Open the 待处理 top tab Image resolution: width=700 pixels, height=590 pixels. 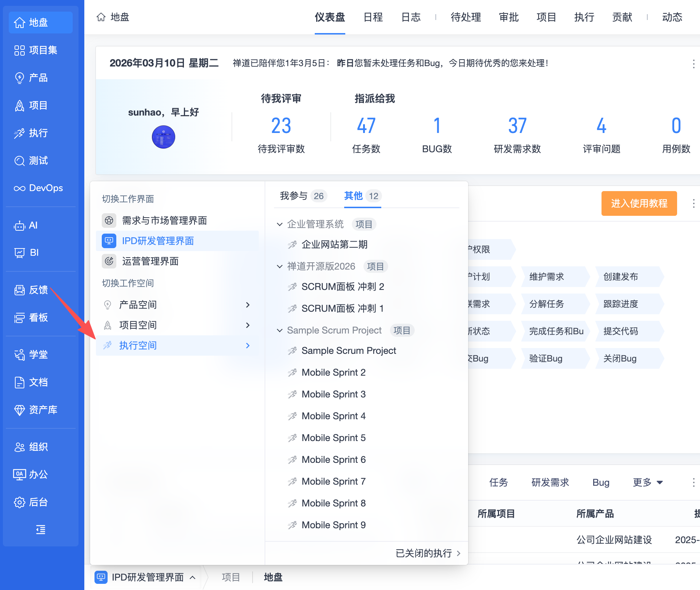(466, 17)
